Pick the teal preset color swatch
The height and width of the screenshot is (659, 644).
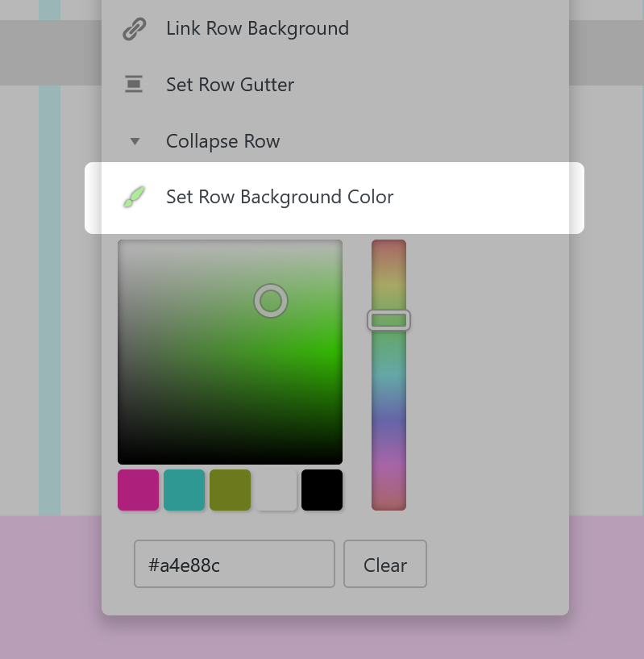(185, 490)
